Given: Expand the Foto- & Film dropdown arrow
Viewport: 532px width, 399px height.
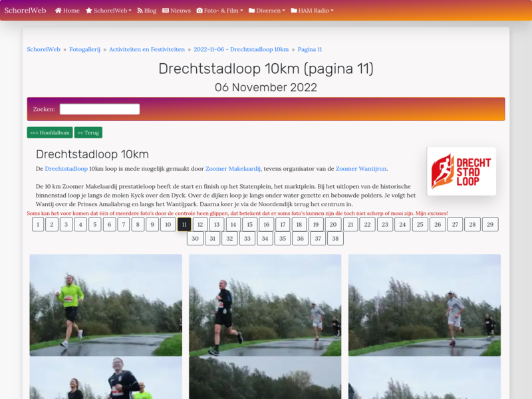Looking at the screenshot, I should (x=241, y=11).
